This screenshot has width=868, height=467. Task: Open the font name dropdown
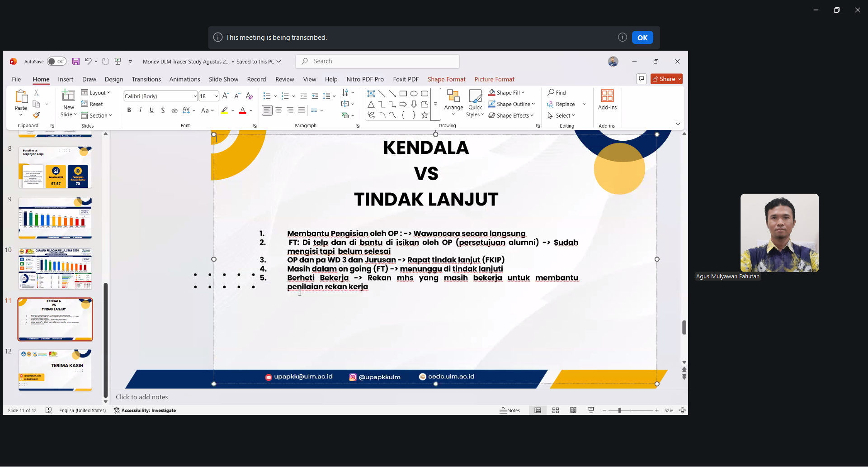pos(195,96)
